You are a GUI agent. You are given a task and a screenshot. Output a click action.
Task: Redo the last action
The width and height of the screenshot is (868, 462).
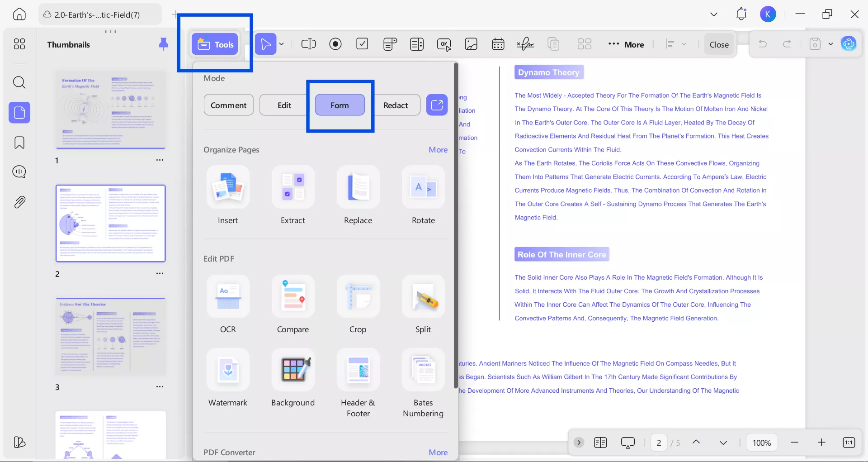point(787,44)
